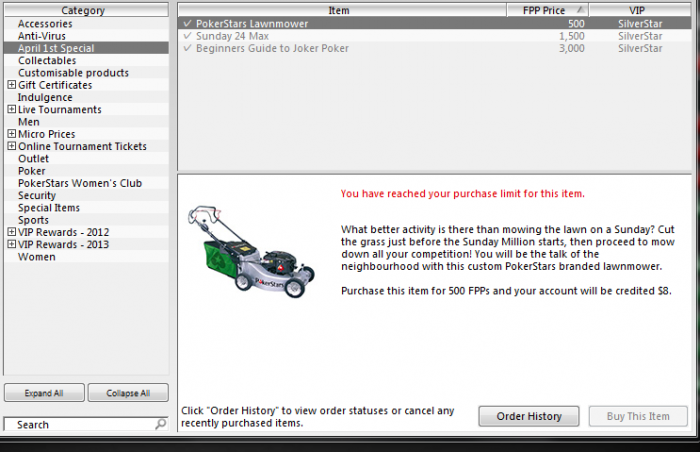Open the Customisable products category
Screen dimensions: 700x452
click(x=73, y=73)
